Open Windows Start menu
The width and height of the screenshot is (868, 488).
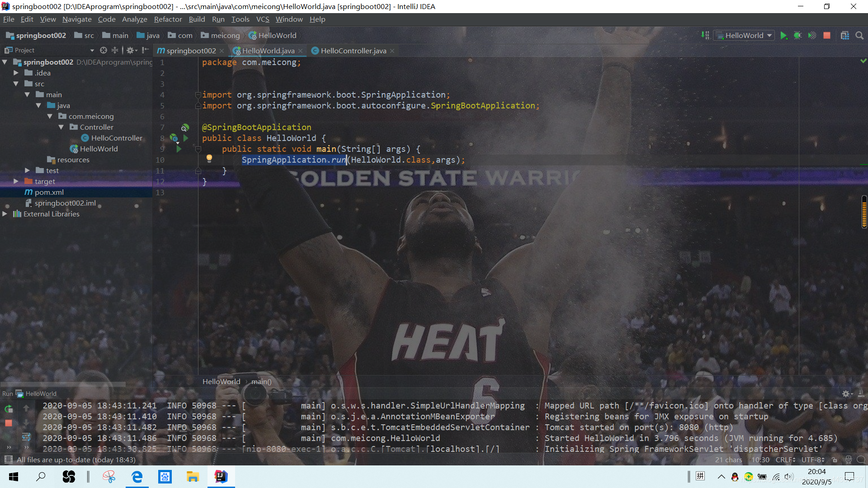click(x=14, y=476)
